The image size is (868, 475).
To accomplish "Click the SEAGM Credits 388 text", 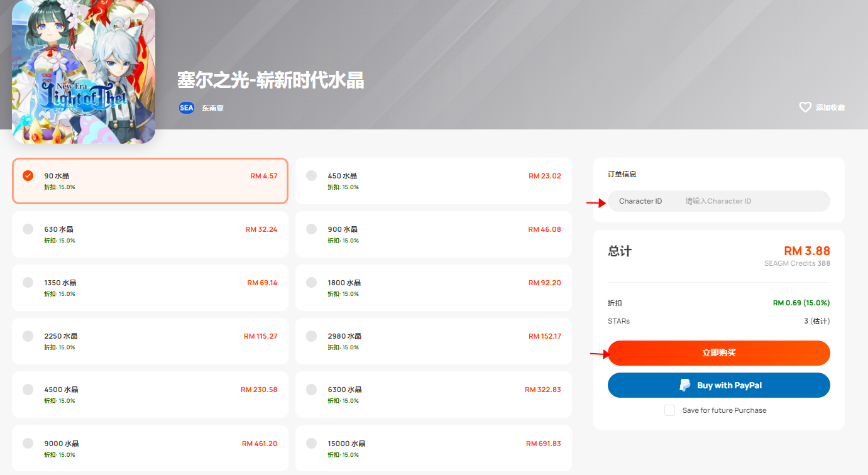I will [797, 264].
